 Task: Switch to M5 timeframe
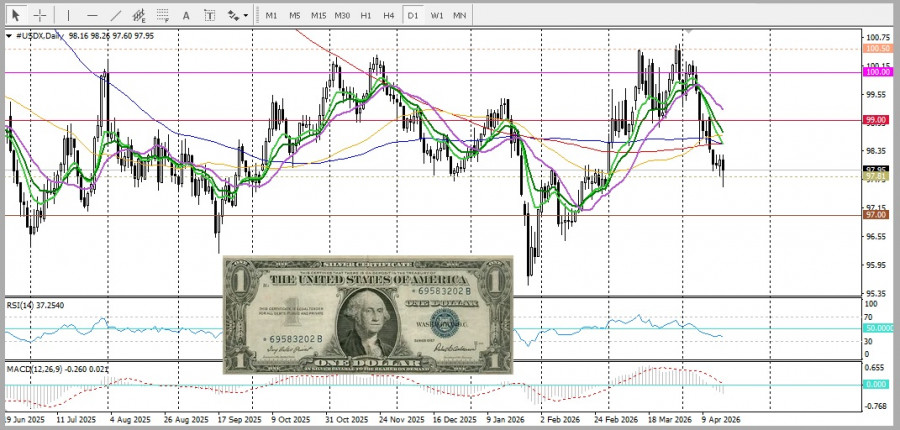pos(295,16)
